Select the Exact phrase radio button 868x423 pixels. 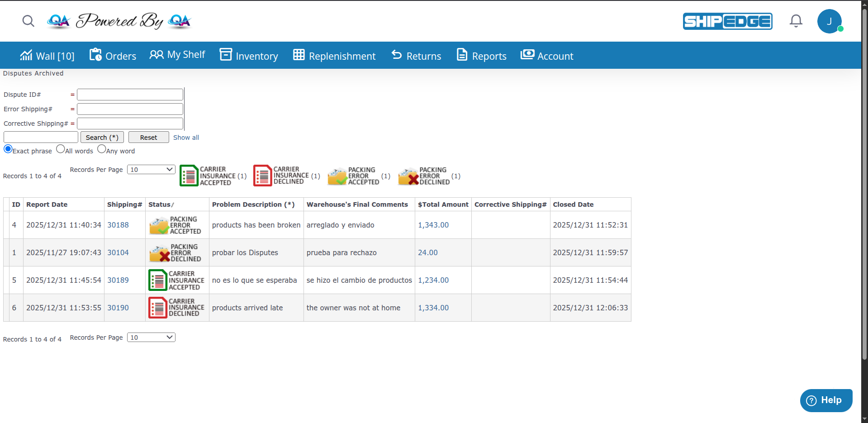pyautogui.click(x=8, y=149)
